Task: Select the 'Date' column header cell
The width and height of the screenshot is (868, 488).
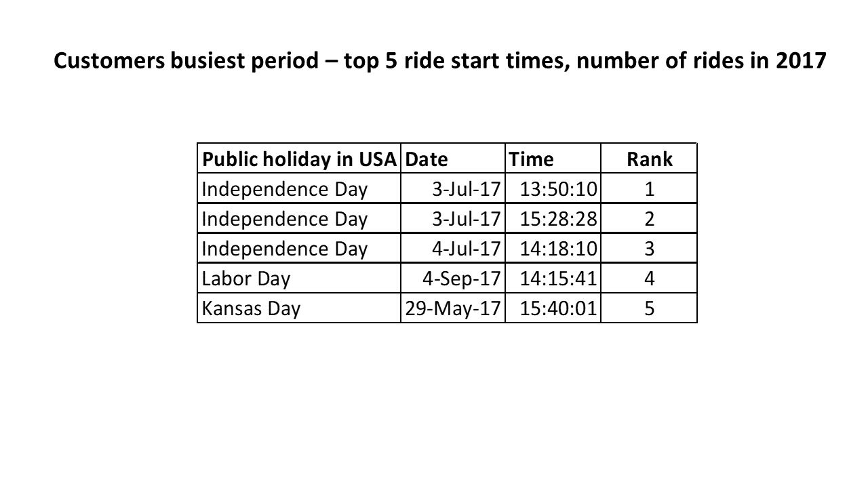Action: point(453,159)
